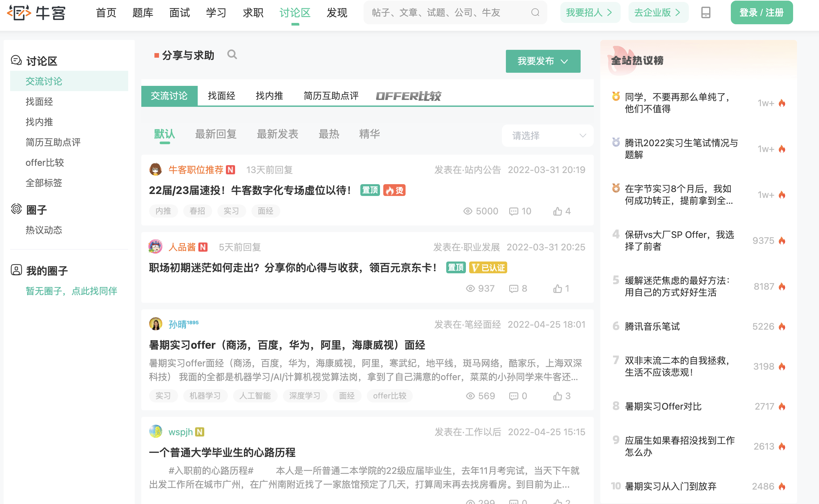Click the 牛客职位推荐 avatar icon
The width and height of the screenshot is (819, 504).
(155, 170)
